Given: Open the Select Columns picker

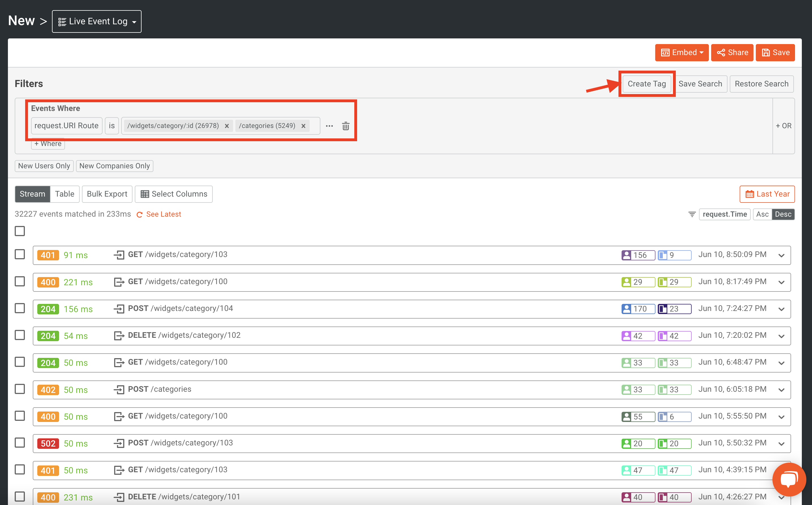Looking at the screenshot, I should pyautogui.click(x=173, y=194).
